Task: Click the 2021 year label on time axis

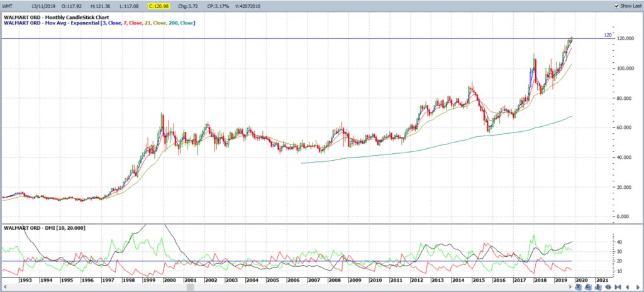Action: click(x=602, y=280)
